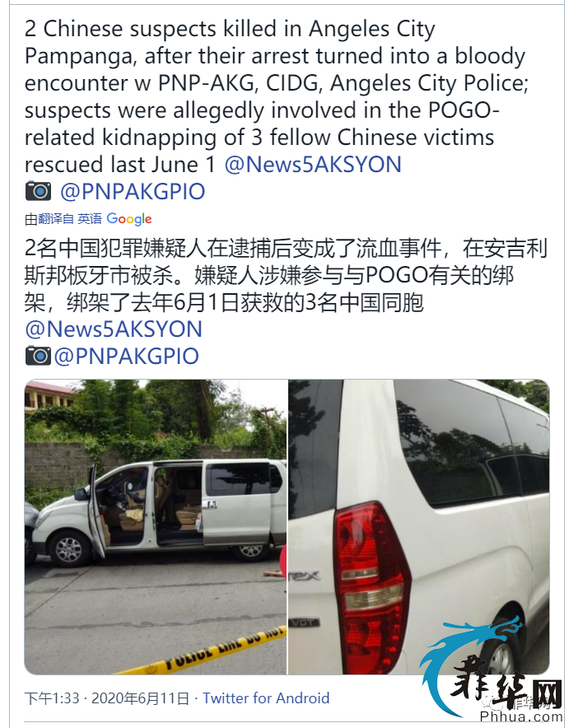Open @PNPAKGPIO mention in Chinese translation

(x=127, y=357)
